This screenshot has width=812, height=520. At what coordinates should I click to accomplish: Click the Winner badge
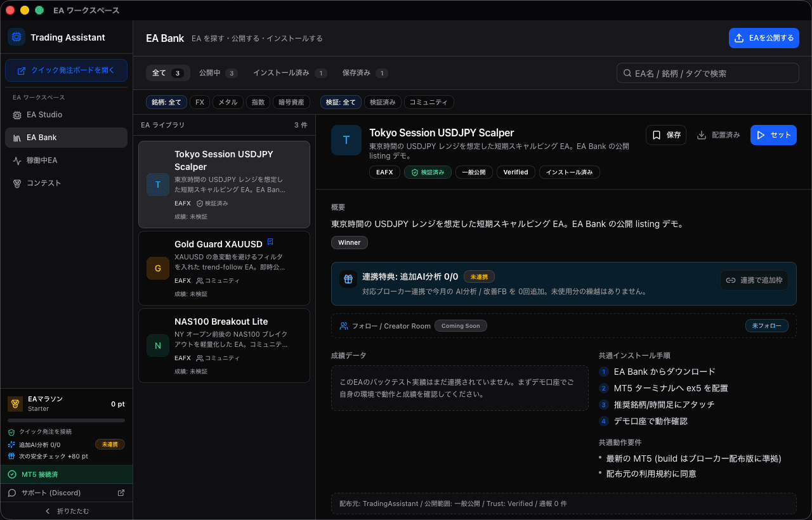coord(350,242)
